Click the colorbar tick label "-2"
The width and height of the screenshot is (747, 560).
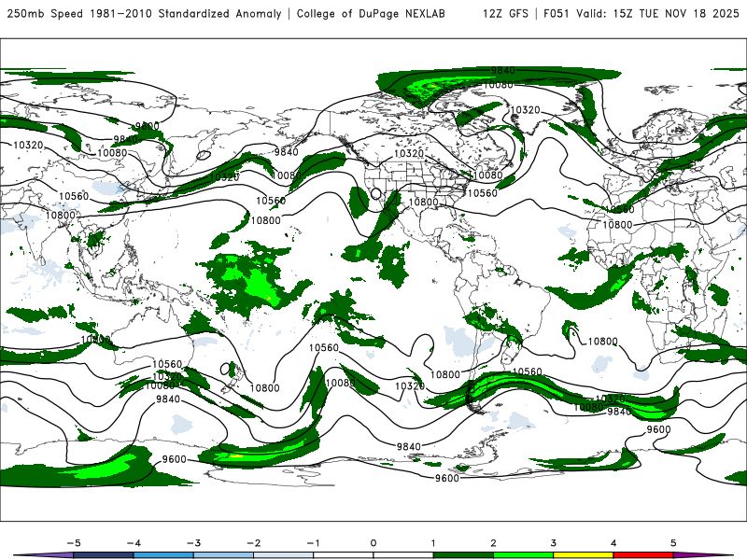point(253,543)
